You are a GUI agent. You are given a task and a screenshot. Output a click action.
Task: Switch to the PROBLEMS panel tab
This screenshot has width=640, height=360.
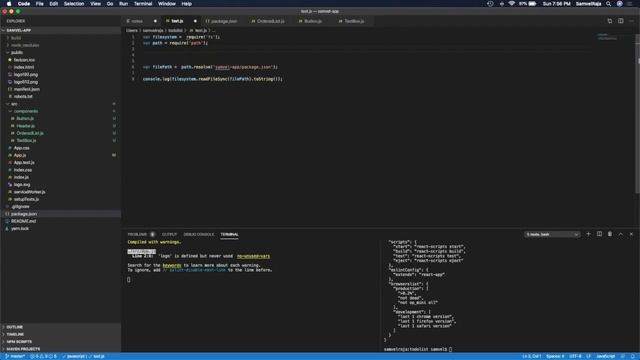137,234
